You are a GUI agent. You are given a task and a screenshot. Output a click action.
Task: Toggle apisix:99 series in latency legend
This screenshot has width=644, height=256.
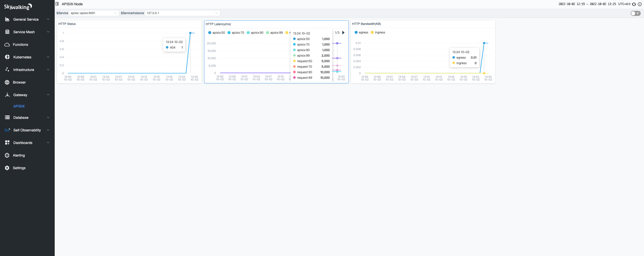(x=274, y=33)
